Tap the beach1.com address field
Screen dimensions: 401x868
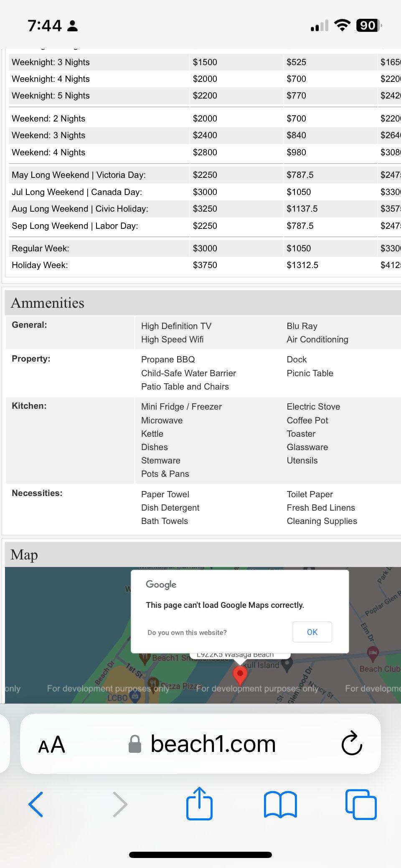pyautogui.click(x=213, y=744)
